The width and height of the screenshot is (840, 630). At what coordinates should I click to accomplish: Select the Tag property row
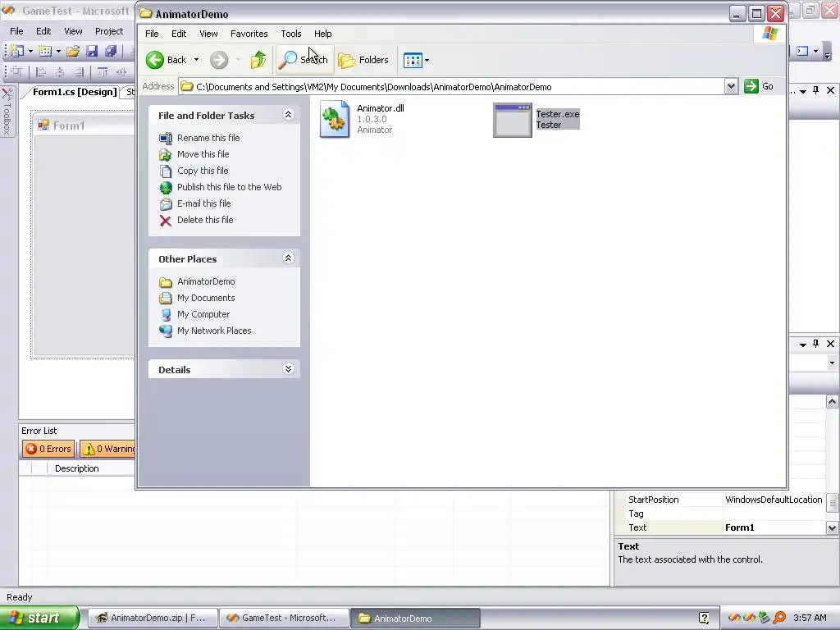click(x=721, y=514)
